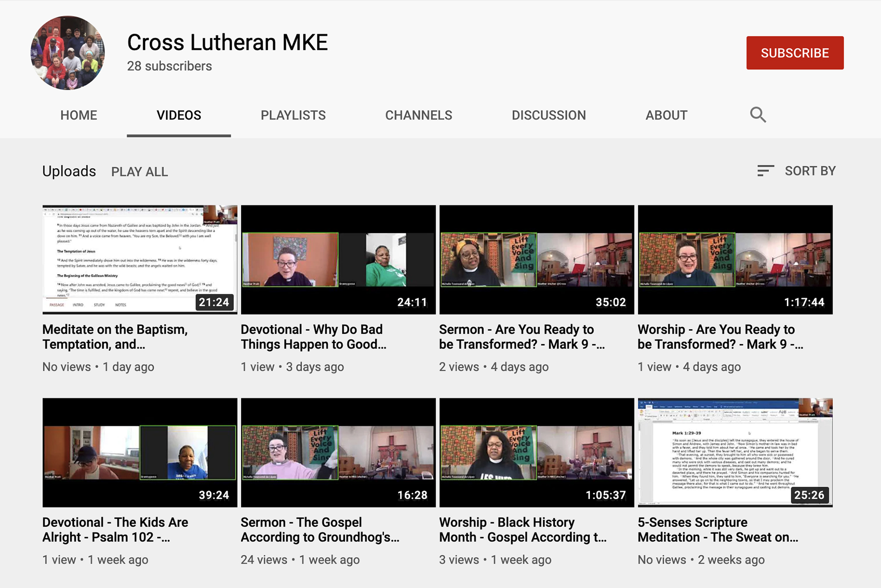Click title 'Devotional - The Kids Are Alright - Psalm 102'
881x588 pixels.
(115, 529)
